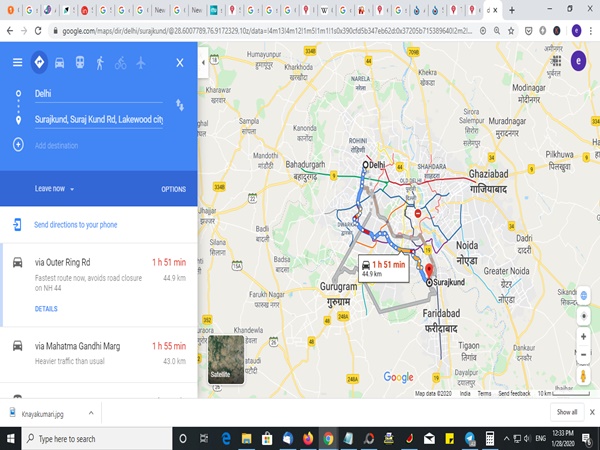
Task: Click the zoom magnifier icon in address bar
Action: coord(497,31)
